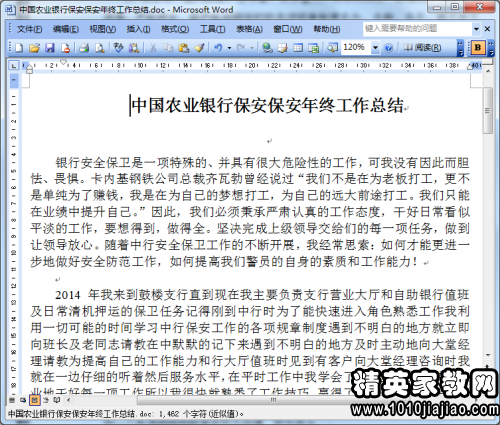500x425 pixels.
Task: Open a file with the folder icon
Action: coord(34,48)
